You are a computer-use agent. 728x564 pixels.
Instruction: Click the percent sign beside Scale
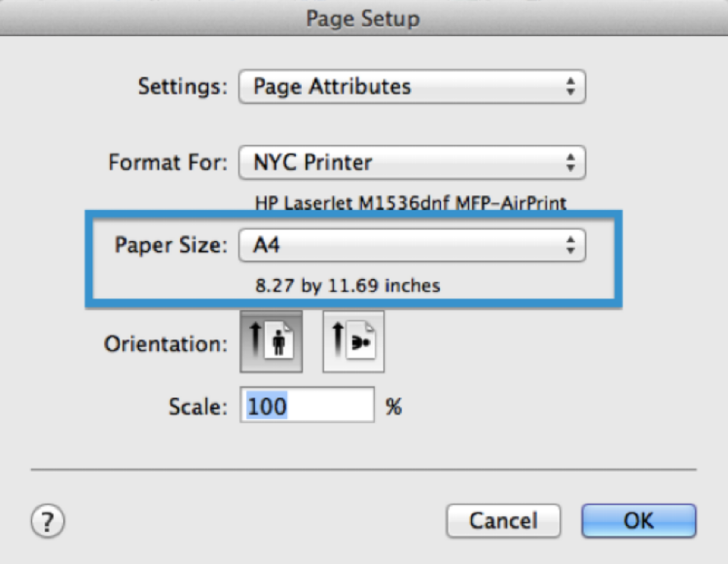click(x=393, y=406)
